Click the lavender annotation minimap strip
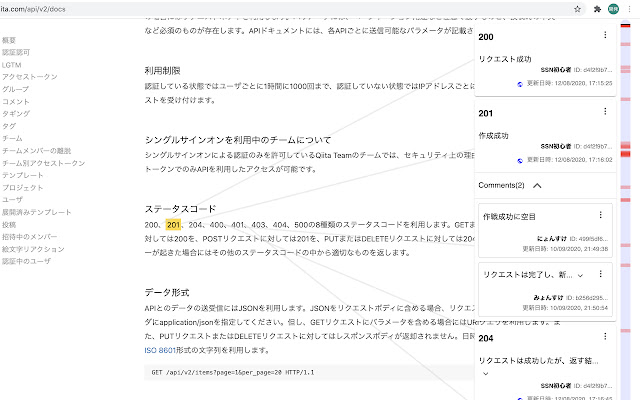This screenshot has height=400, width=640. click(x=625, y=210)
